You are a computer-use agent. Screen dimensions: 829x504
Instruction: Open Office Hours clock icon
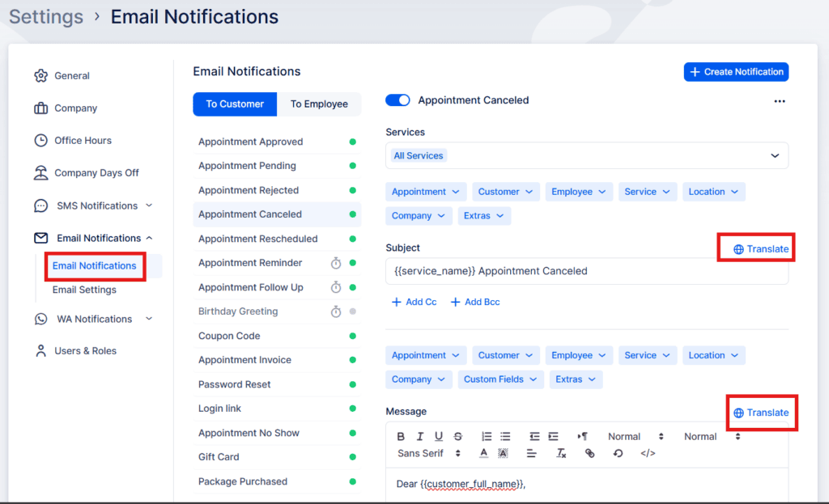click(x=40, y=140)
